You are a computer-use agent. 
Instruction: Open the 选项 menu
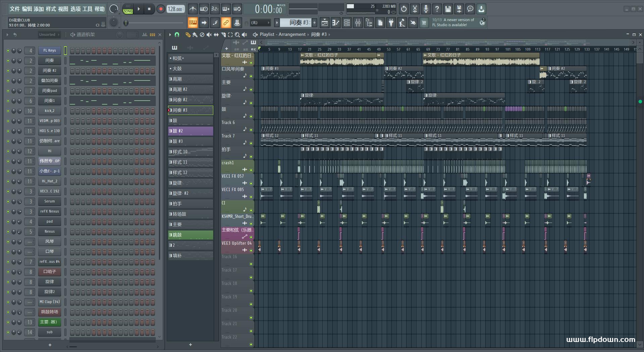[x=75, y=9]
